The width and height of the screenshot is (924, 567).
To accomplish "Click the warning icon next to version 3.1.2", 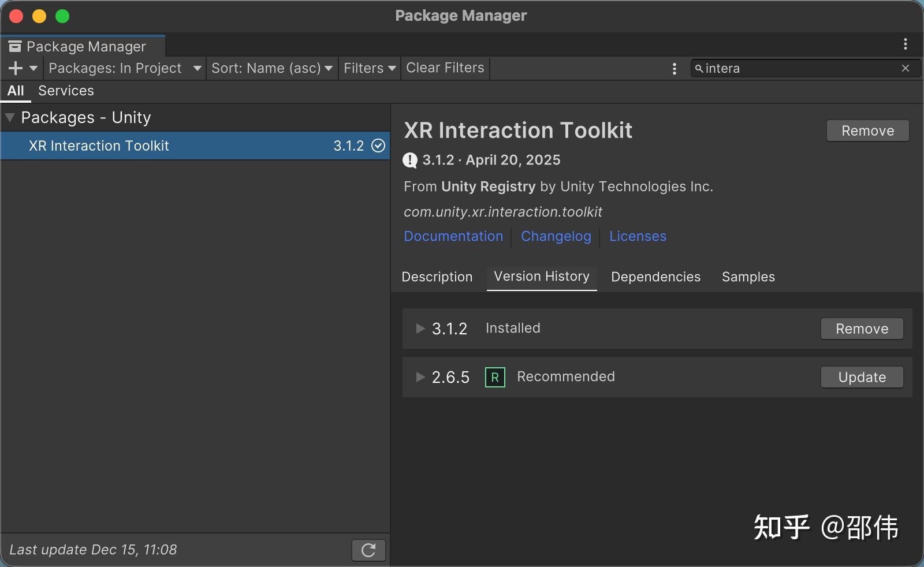I will [x=410, y=160].
